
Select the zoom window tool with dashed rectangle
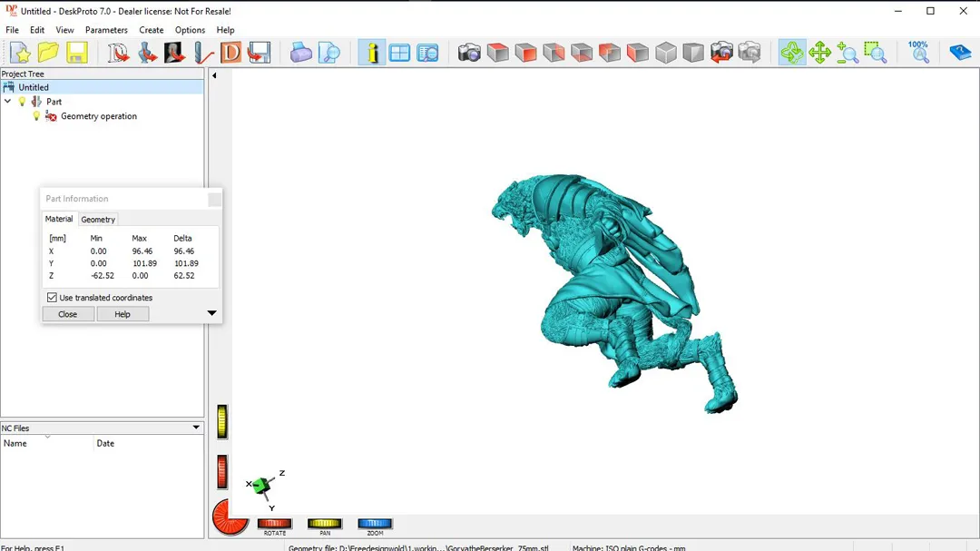(875, 53)
